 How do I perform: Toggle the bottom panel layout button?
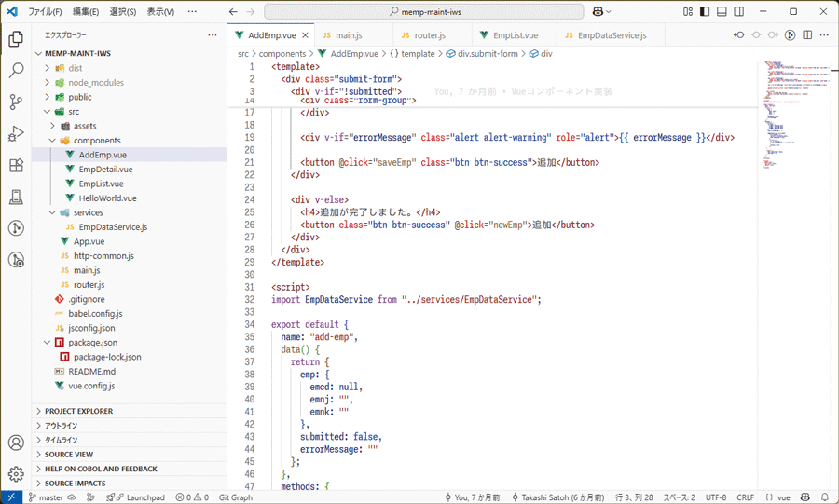tap(722, 12)
